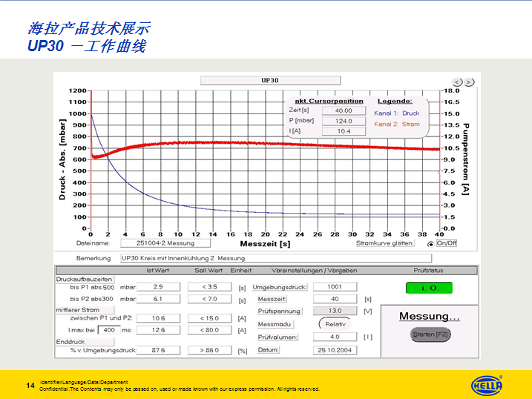532x399 pixels.
Task: Click the Messzeit field showing 40
Action: (x=335, y=299)
